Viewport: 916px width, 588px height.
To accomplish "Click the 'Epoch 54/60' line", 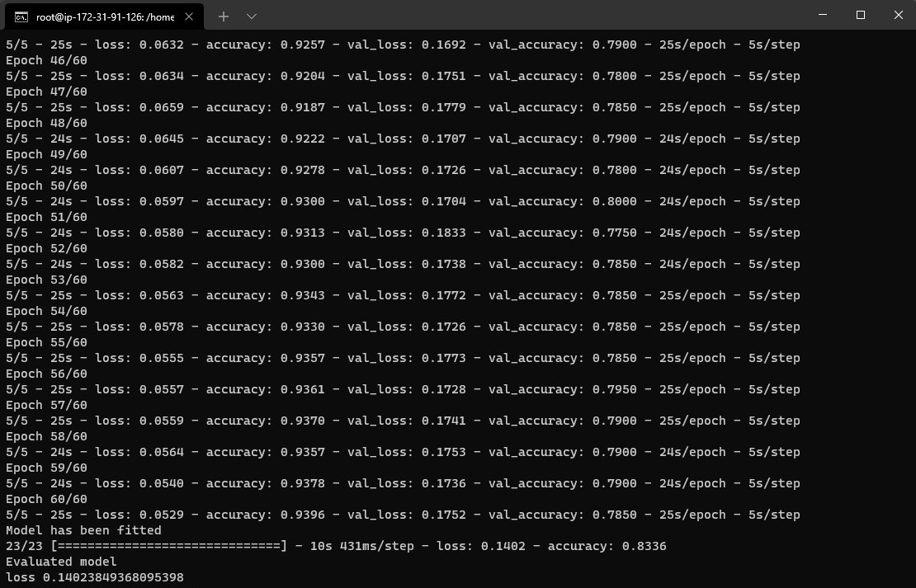I will pyautogui.click(x=47, y=311).
